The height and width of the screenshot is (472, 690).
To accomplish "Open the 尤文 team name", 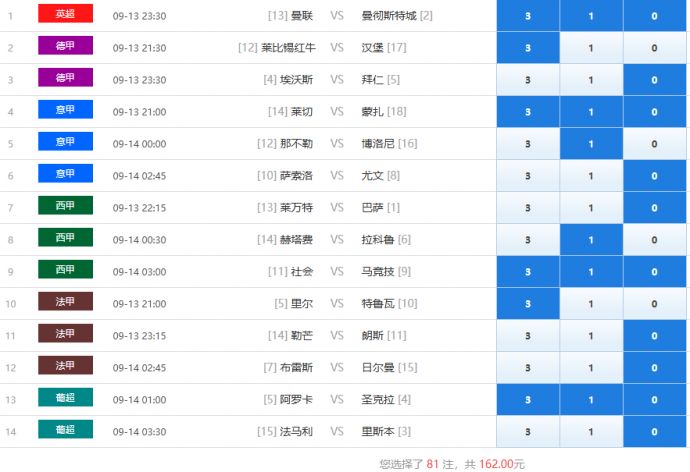I will point(372,176).
